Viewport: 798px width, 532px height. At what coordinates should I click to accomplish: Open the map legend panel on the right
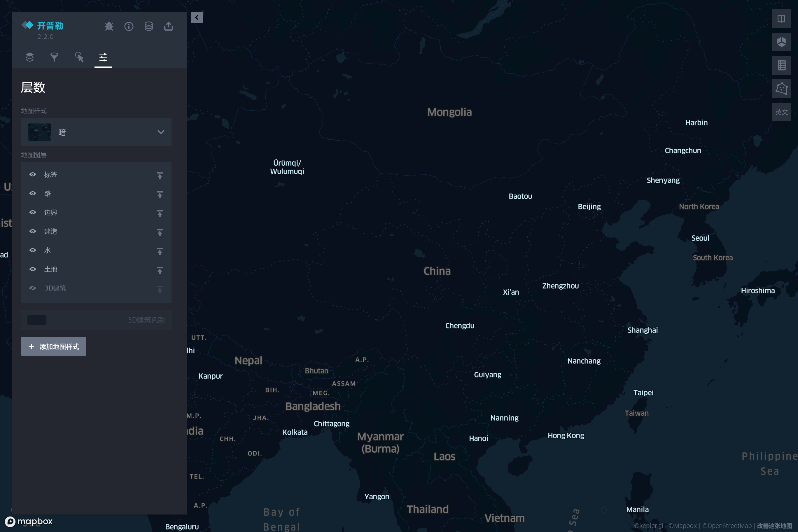coord(782,65)
